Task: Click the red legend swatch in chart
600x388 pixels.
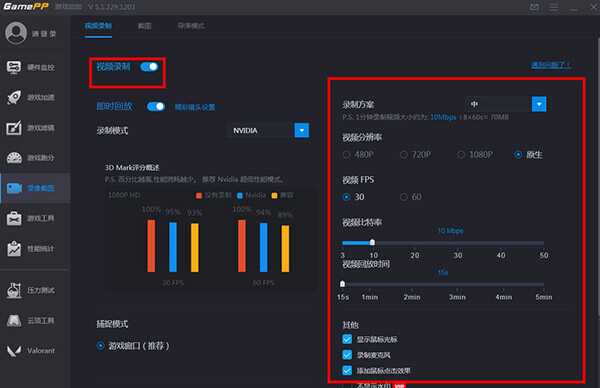Action: coord(199,196)
